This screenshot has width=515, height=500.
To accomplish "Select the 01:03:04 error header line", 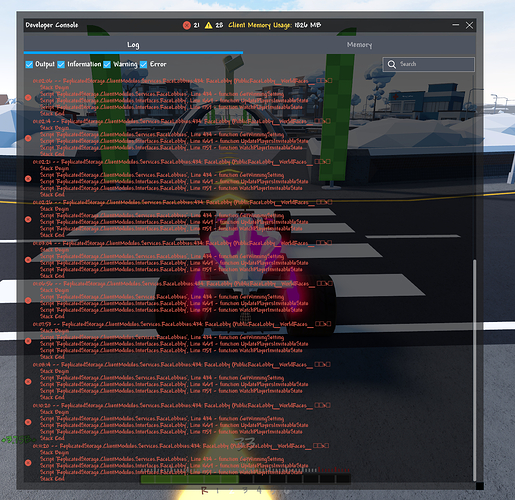I will tap(182, 243).
